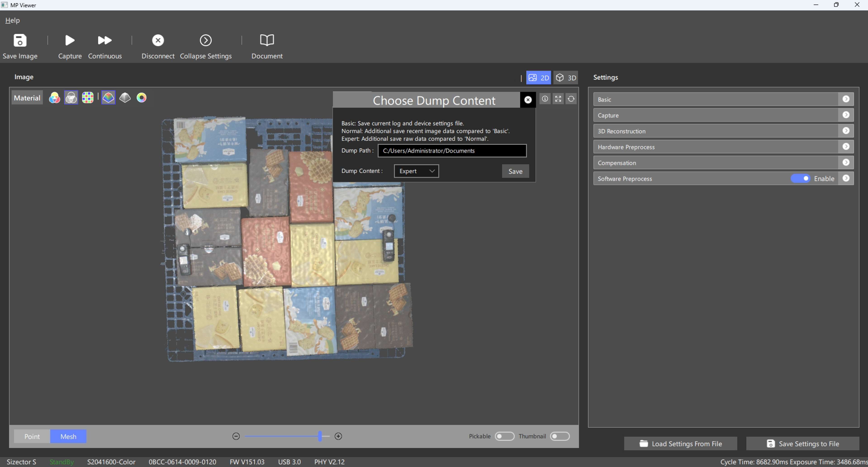868x467 pixels.
Task: Edit the Dump Path input field
Action: (452, 151)
